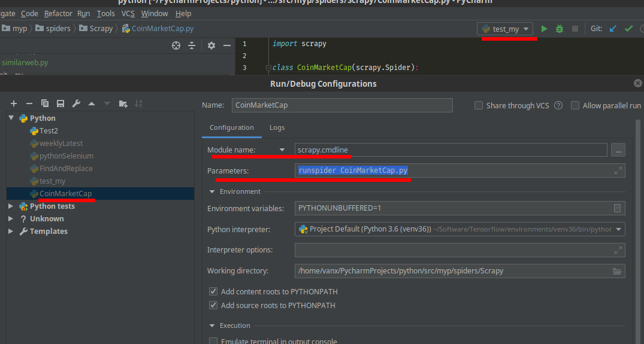644x344 pixels.
Task: Save configuration with floppy disk icon
Action: pyautogui.click(x=61, y=103)
